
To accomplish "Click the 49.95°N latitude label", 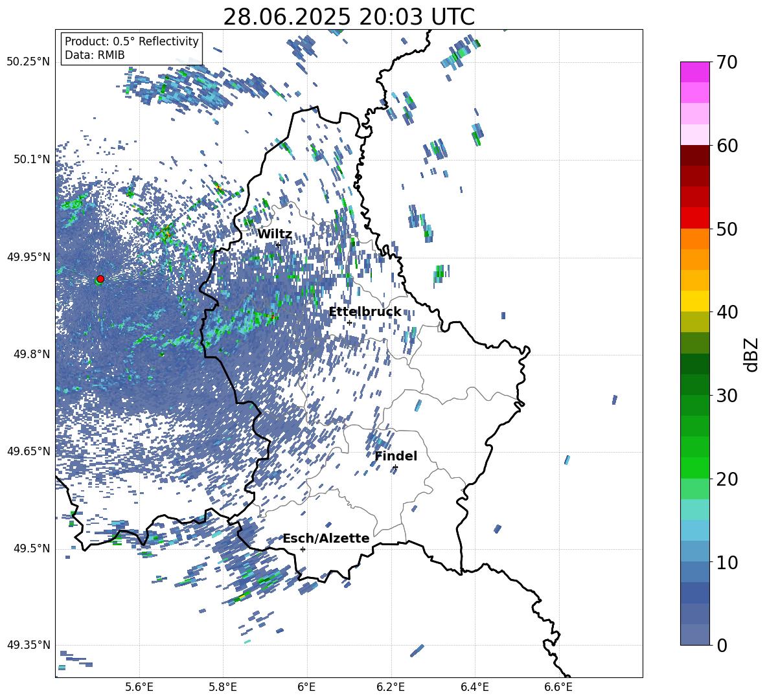I will point(29,257).
